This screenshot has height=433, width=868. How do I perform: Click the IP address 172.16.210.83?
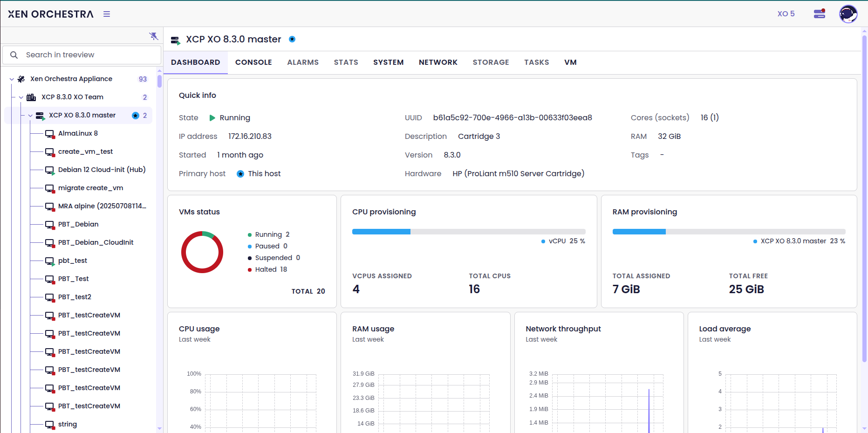tap(250, 136)
